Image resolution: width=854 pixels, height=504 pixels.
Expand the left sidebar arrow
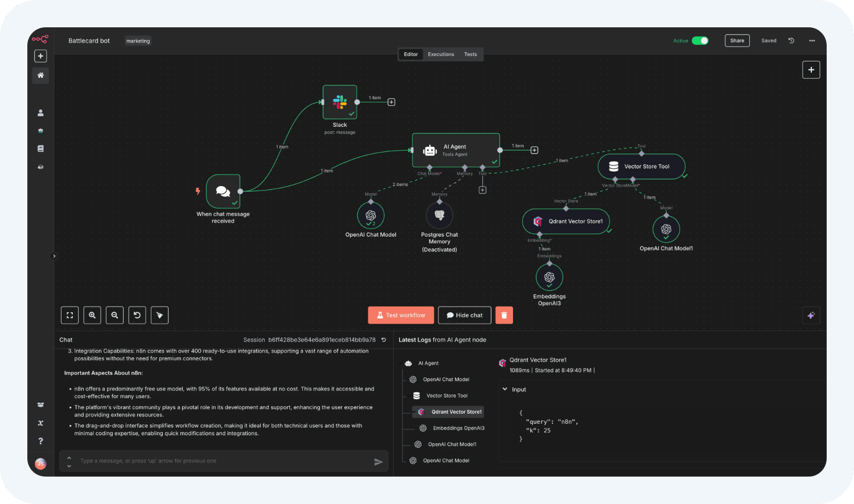54,256
